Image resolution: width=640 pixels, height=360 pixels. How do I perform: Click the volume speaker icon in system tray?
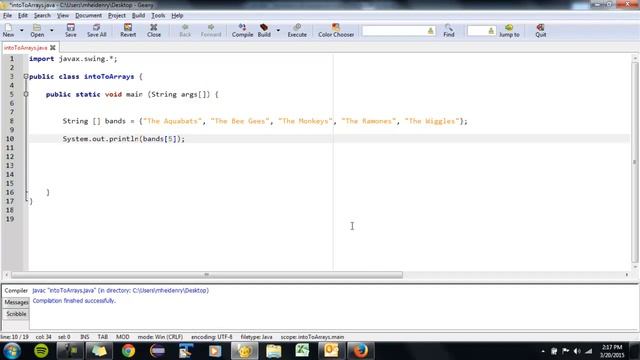point(577,351)
